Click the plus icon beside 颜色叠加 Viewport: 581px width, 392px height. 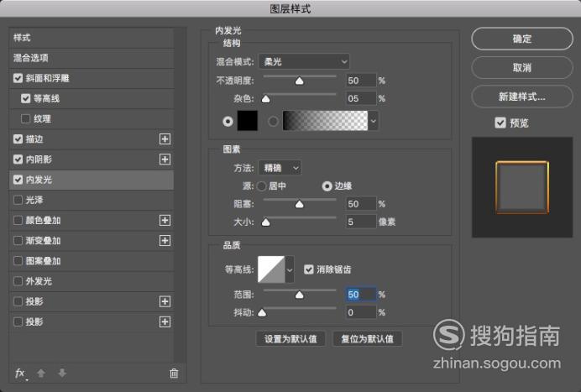(x=165, y=221)
